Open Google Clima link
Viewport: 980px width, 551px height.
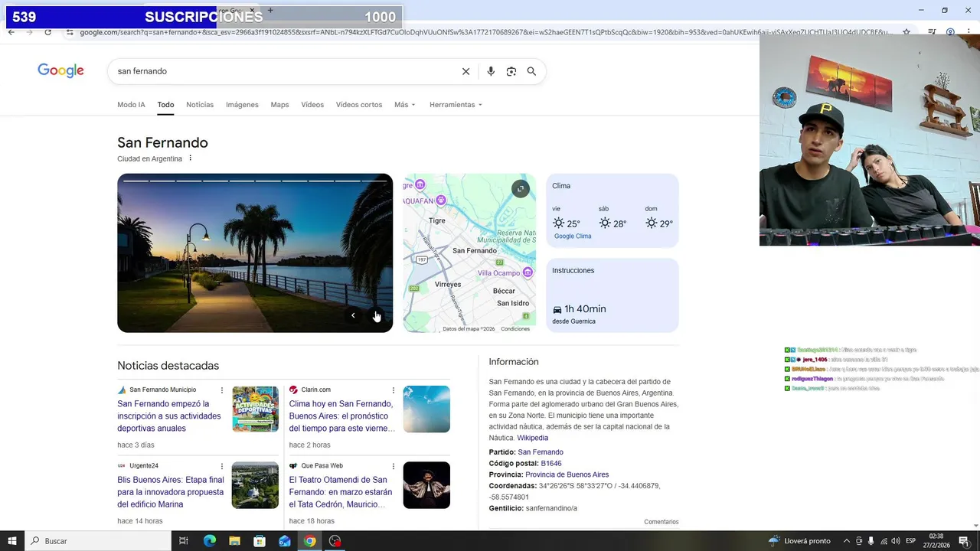[573, 236]
